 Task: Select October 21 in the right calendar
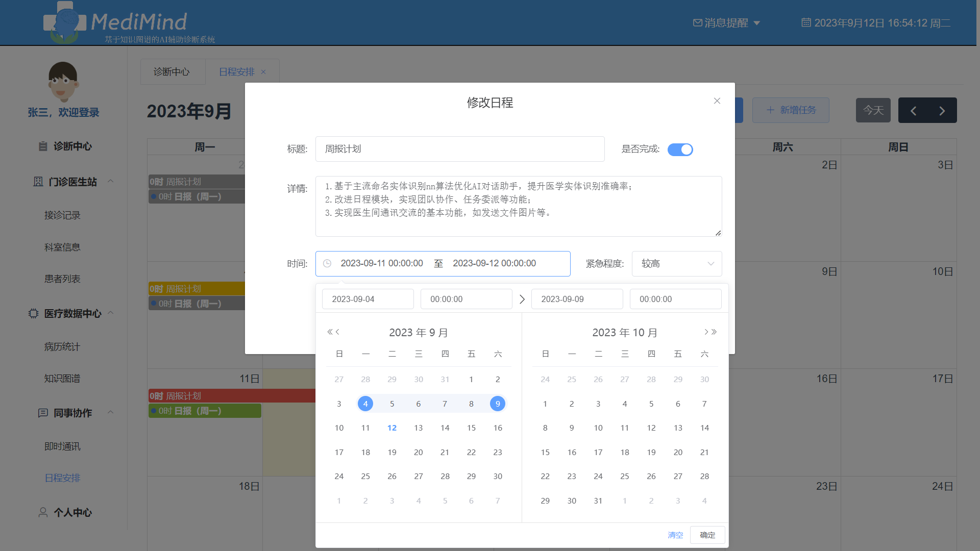704,452
